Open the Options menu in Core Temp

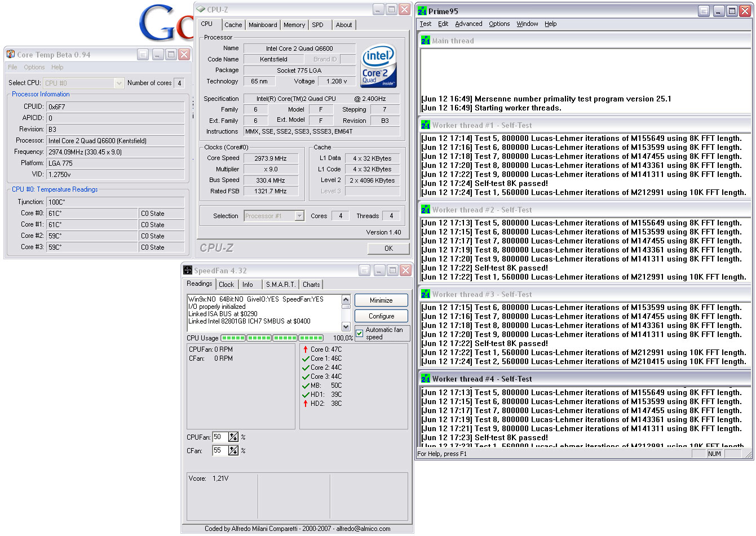(34, 67)
